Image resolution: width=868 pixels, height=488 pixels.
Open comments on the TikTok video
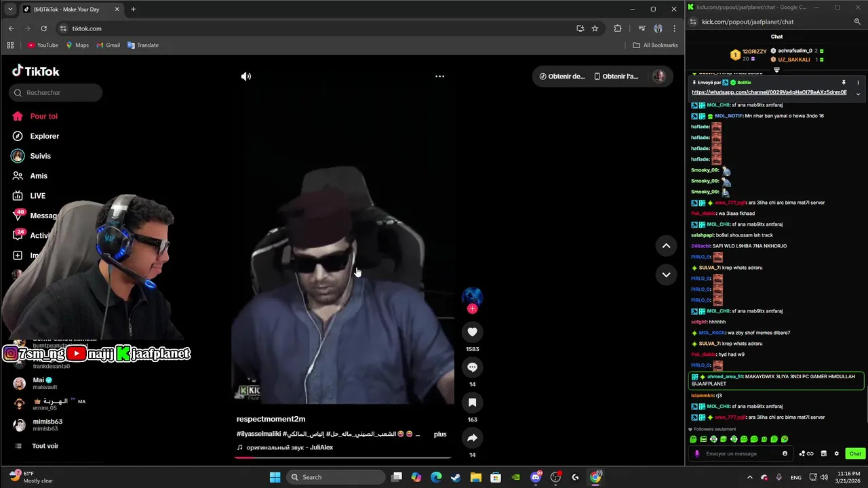pos(473,367)
